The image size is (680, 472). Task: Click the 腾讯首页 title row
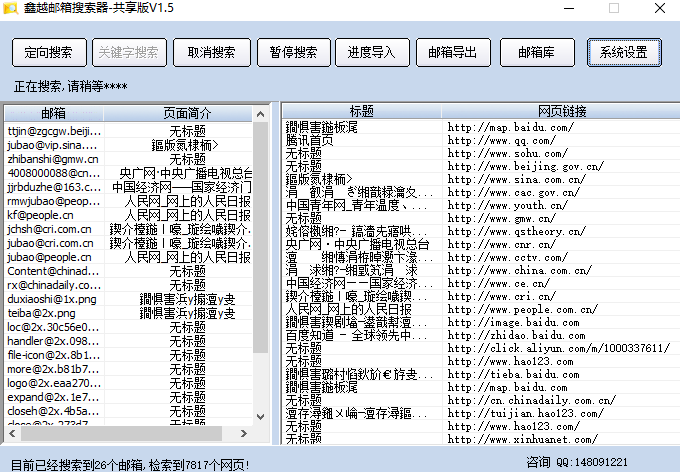pos(481,140)
